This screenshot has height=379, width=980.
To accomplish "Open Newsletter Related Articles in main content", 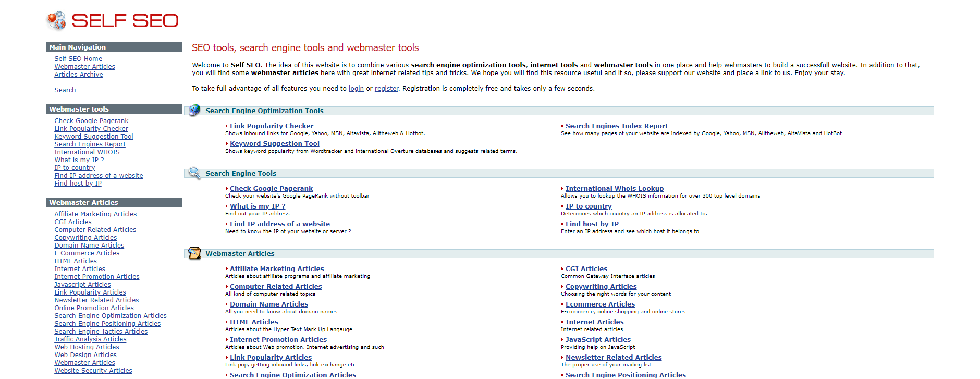I will (x=614, y=358).
